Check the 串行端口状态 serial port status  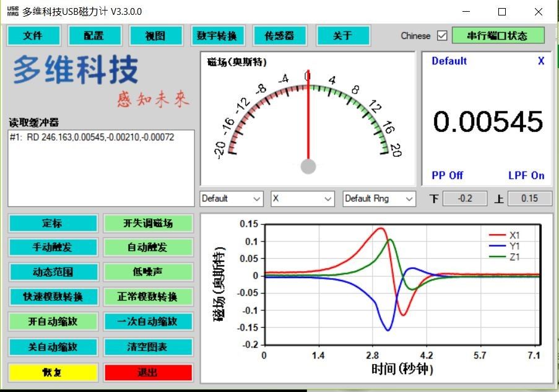498,35
